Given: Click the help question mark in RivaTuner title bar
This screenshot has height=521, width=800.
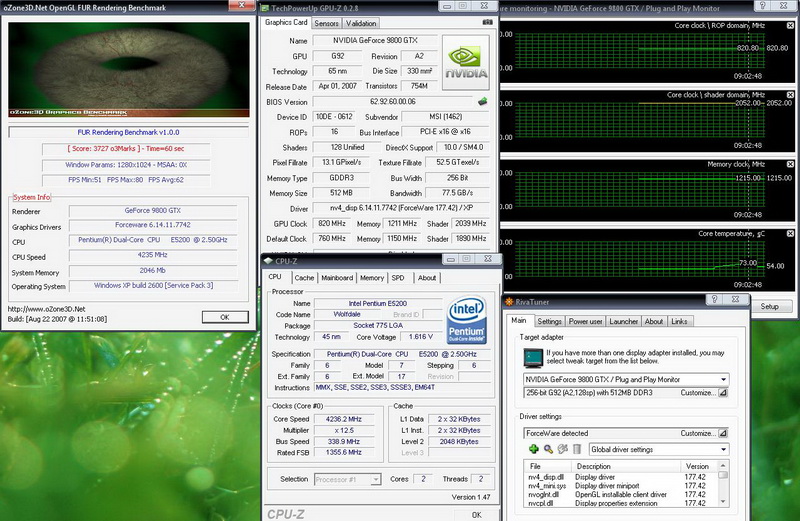Looking at the screenshot, I should pyautogui.click(x=715, y=300).
